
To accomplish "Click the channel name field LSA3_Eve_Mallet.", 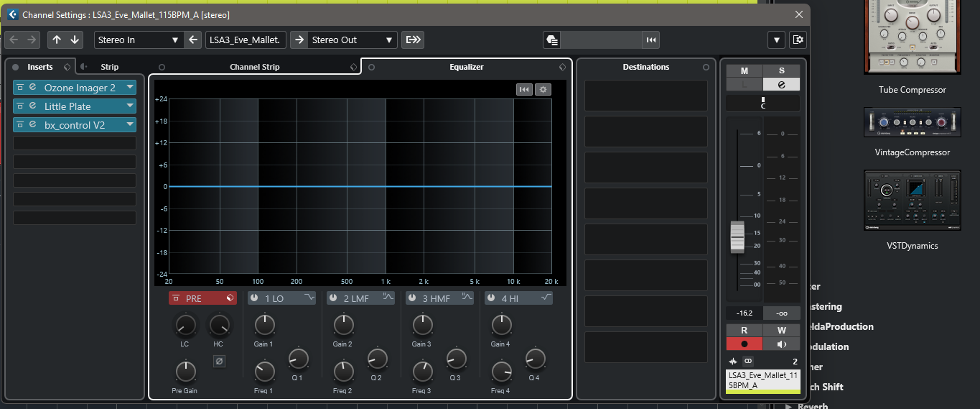I will (x=246, y=40).
